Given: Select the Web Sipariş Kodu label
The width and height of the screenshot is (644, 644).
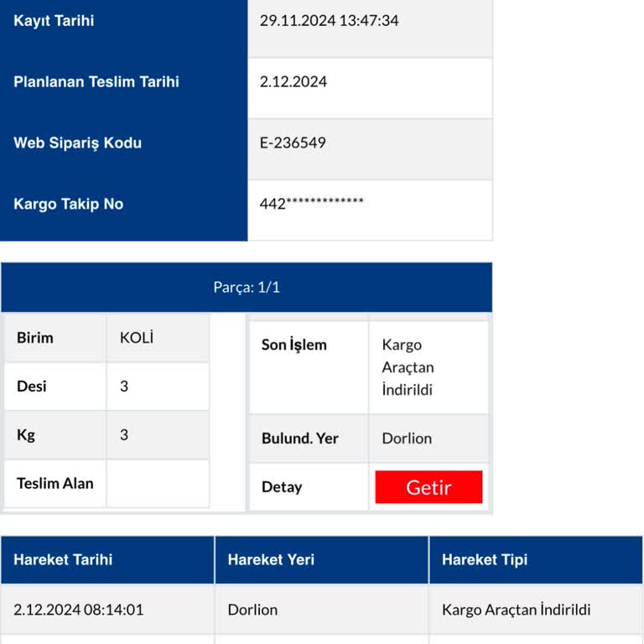Looking at the screenshot, I should (x=77, y=143).
